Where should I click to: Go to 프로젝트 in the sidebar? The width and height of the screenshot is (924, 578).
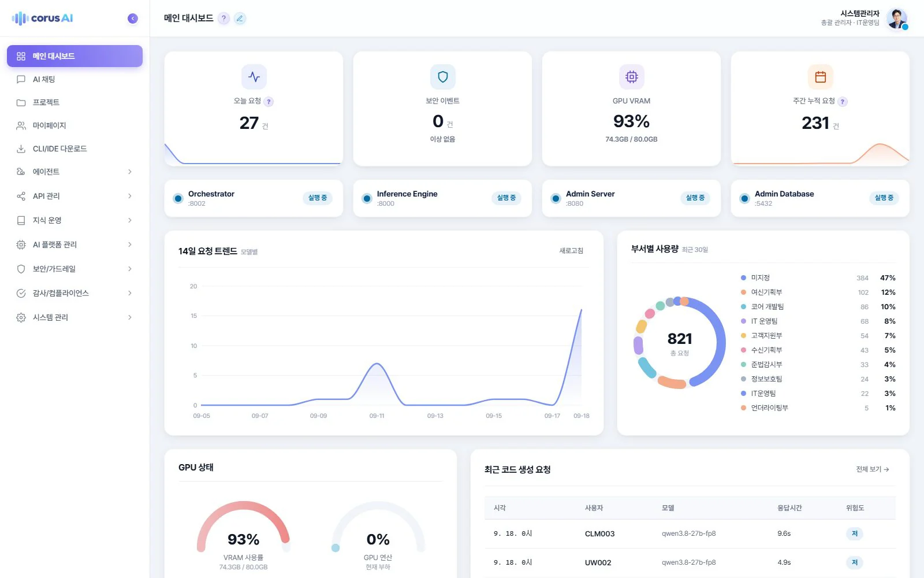pos(74,102)
